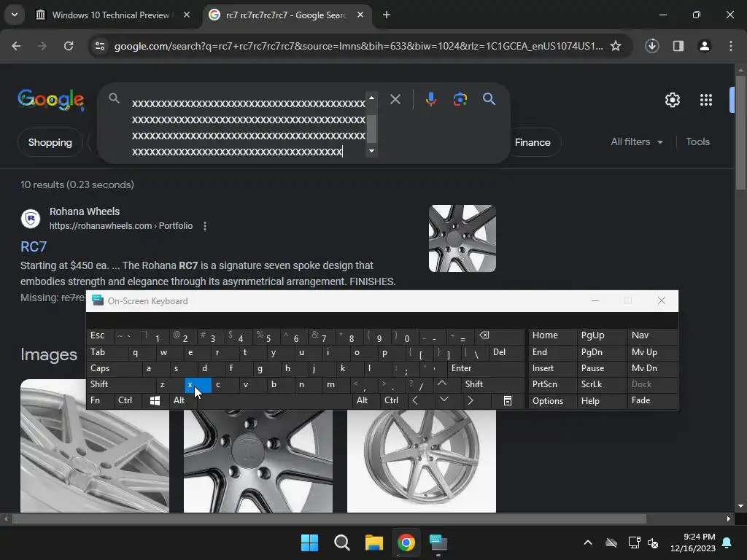Toggle the right Shift key
The image size is (747, 560).
[492, 384]
